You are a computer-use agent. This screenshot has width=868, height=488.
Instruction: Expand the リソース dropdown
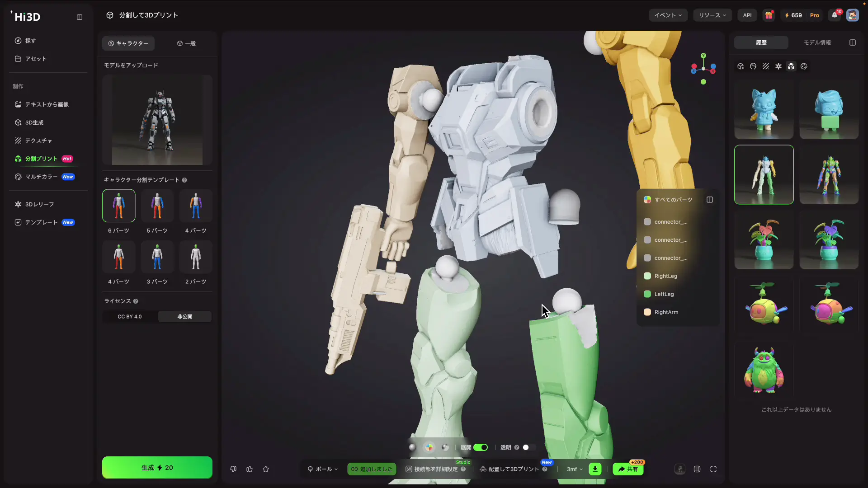coord(712,15)
